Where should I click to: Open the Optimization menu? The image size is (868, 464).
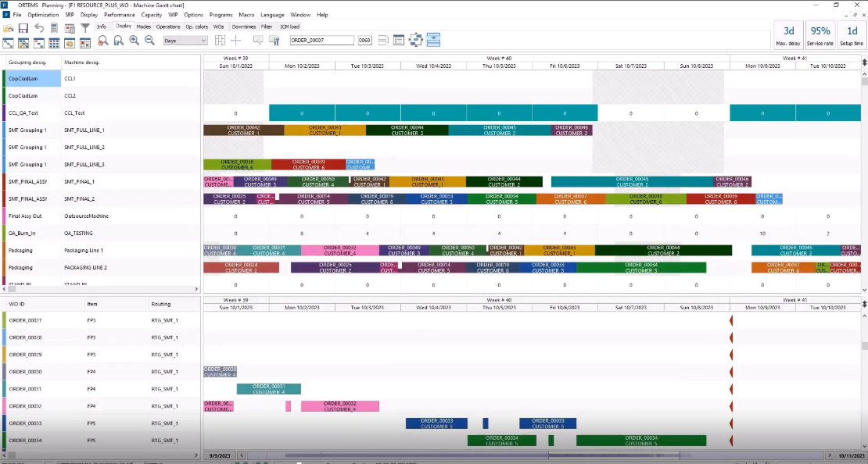(43, 15)
